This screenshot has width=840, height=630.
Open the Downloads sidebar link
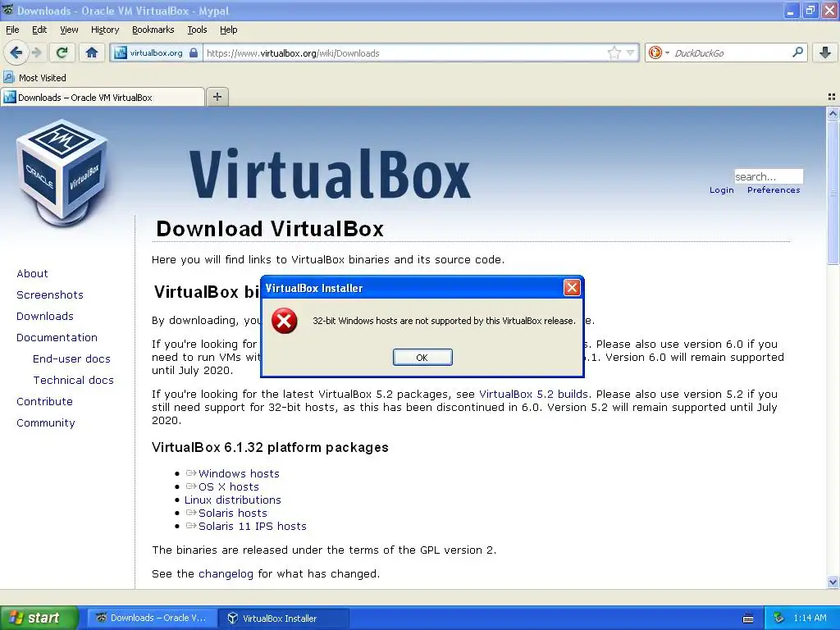point(45,317)
